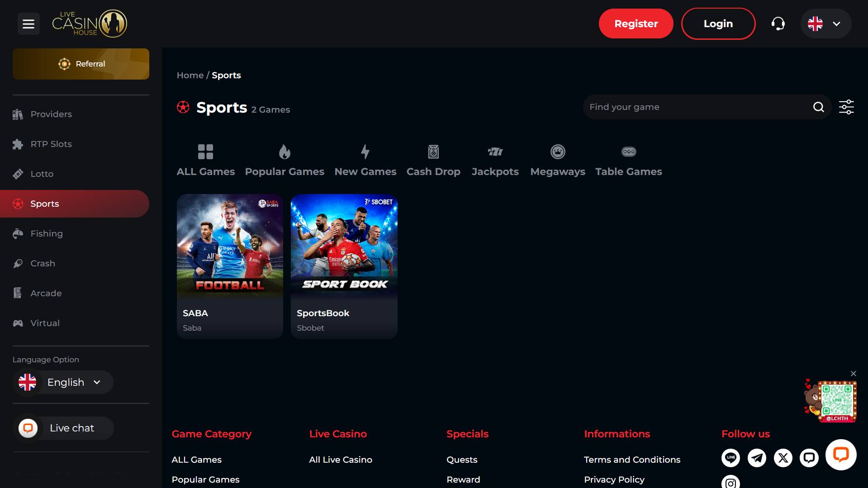Open the Instagram social icon
Image resolution: width=868 pixels, height=488 pixels.
(730, 483)
